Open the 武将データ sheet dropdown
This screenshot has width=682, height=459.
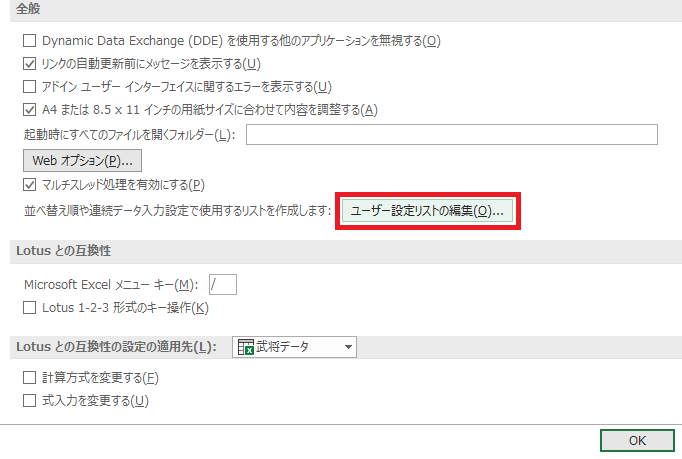click(294, 347)
